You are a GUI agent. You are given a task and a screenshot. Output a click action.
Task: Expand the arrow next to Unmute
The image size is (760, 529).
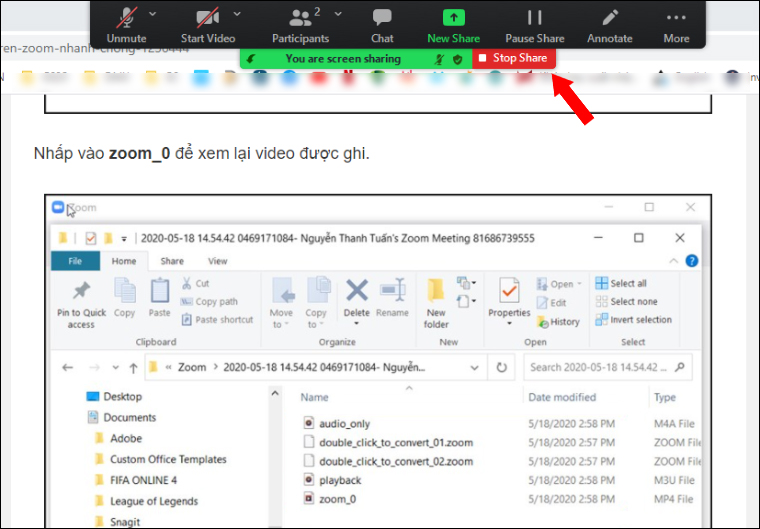point(152,14)
